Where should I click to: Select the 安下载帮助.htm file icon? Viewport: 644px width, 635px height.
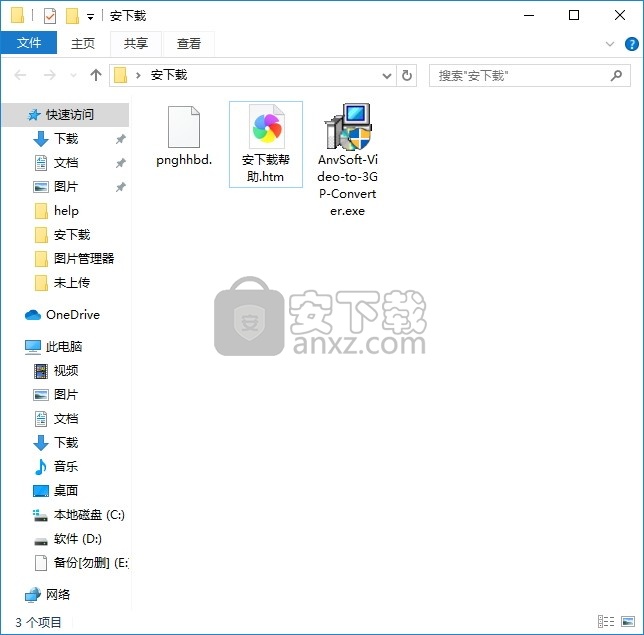267,127
